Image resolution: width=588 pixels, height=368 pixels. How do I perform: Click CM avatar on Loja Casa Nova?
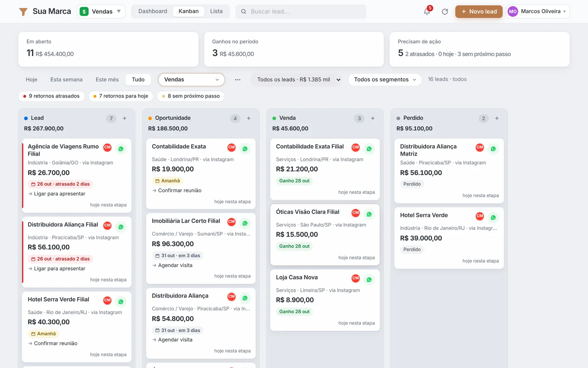click(x=355, y=278)
